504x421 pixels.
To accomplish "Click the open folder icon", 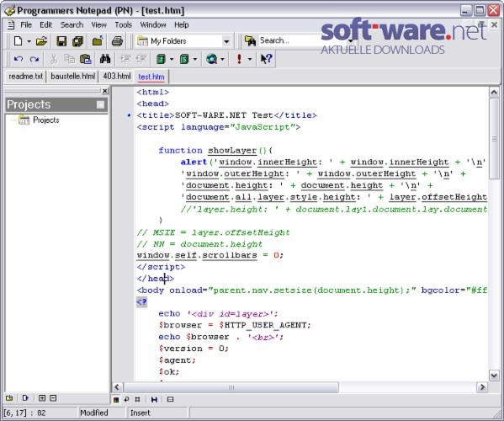I will click(x=41, y=41).
